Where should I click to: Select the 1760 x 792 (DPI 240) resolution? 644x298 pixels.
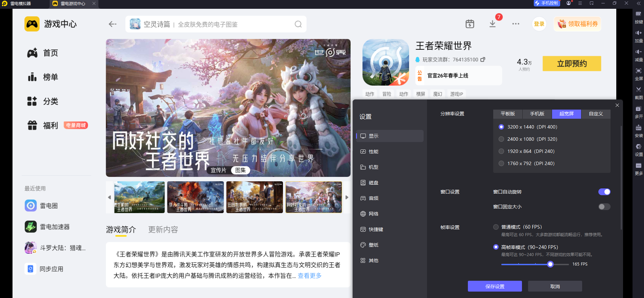point(501,163)
